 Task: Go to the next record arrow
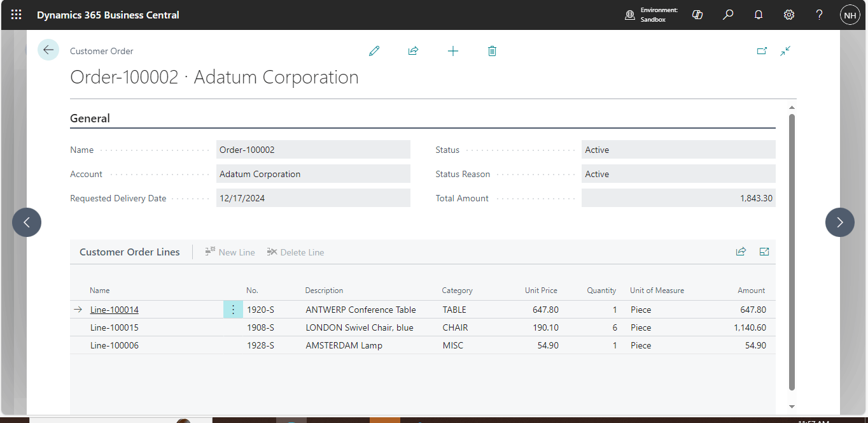pos(839,222)
